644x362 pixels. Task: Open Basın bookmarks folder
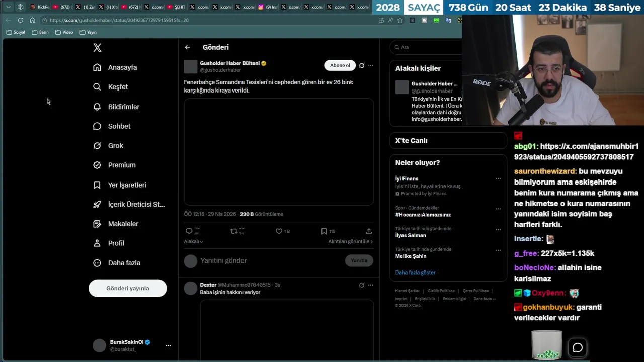tap(40, 32)
